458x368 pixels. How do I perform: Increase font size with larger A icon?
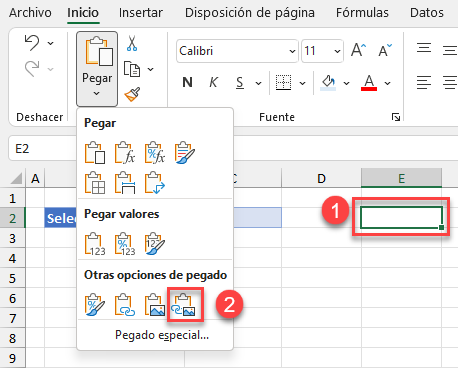[x=359, y=51]
